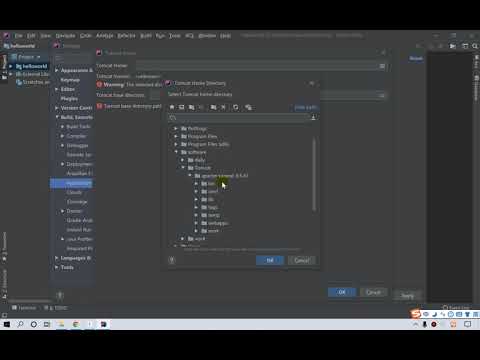Viewport: 480px width, 360px height.
Task: Click help icon at Settings dialog bottom
Action: [x=60, y=295]
